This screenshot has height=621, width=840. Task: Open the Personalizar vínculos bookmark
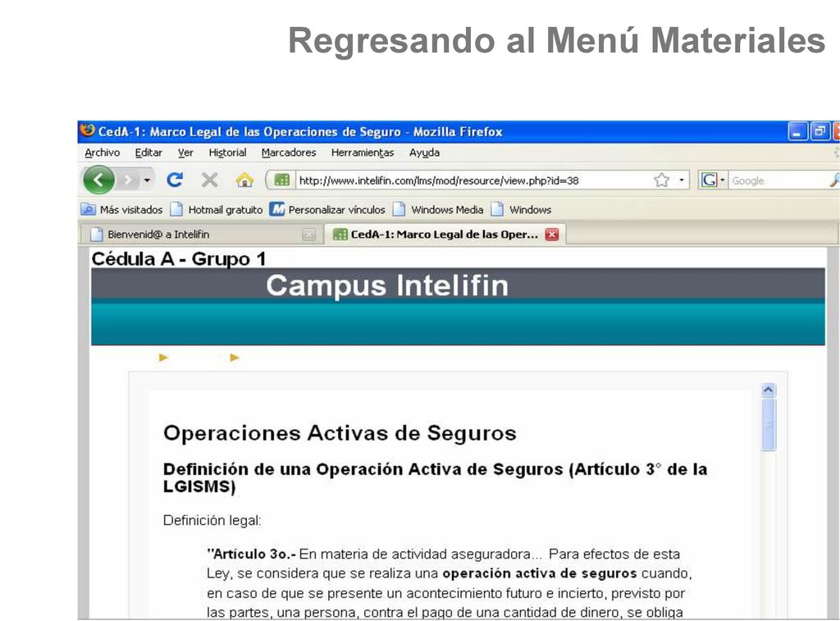tap(327, 209)
